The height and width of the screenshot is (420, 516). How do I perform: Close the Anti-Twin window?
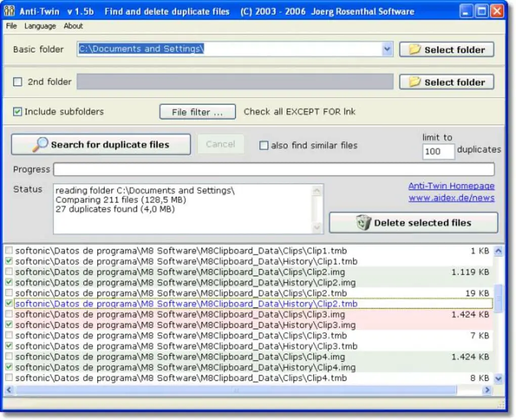497,11
